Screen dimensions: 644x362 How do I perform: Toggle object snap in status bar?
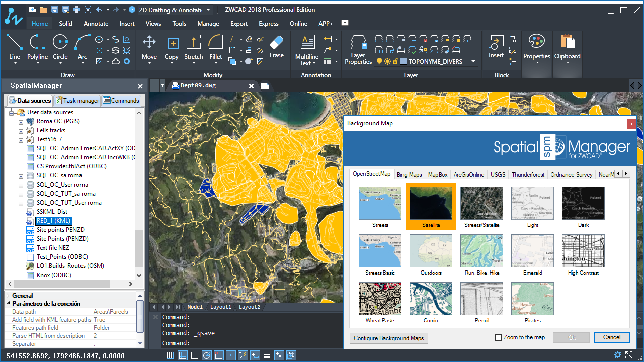[219, 355]
